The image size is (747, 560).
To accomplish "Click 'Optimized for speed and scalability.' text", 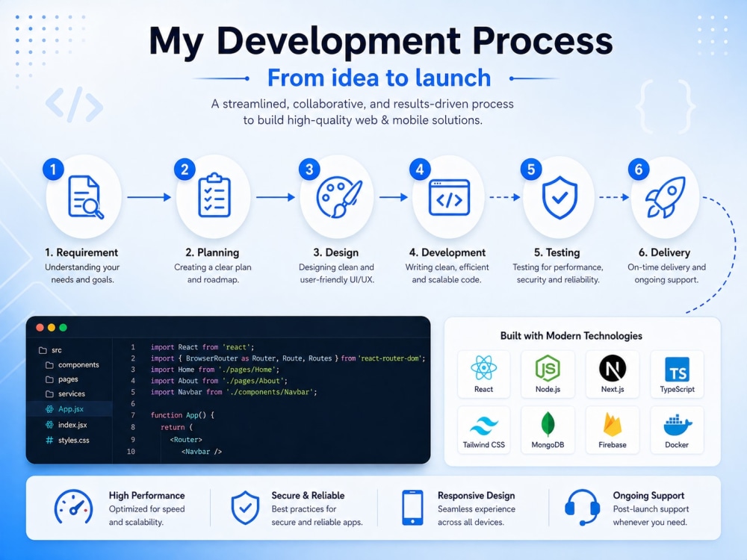I will pyautogui.click(x=146, y=515).
